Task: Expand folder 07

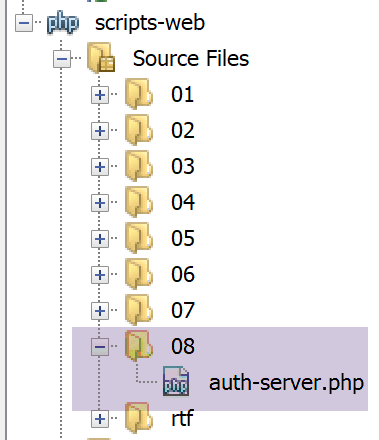Action: pyautogui.click(x=100, y=311)
